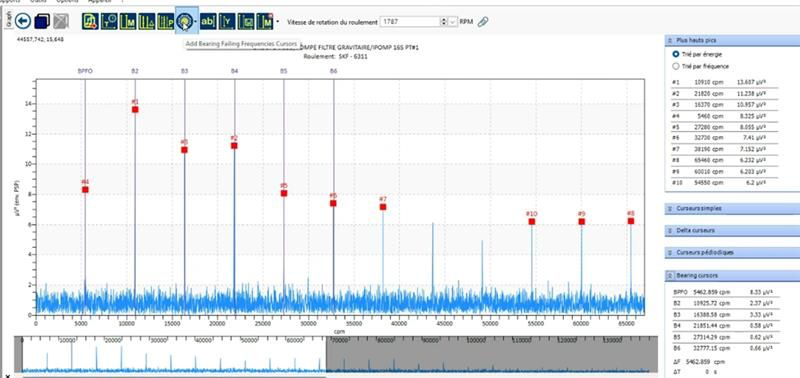Screen dimensions: 800x378
Task: Open the arrow after the last green toolbar icon
Action: click(278, 21)
